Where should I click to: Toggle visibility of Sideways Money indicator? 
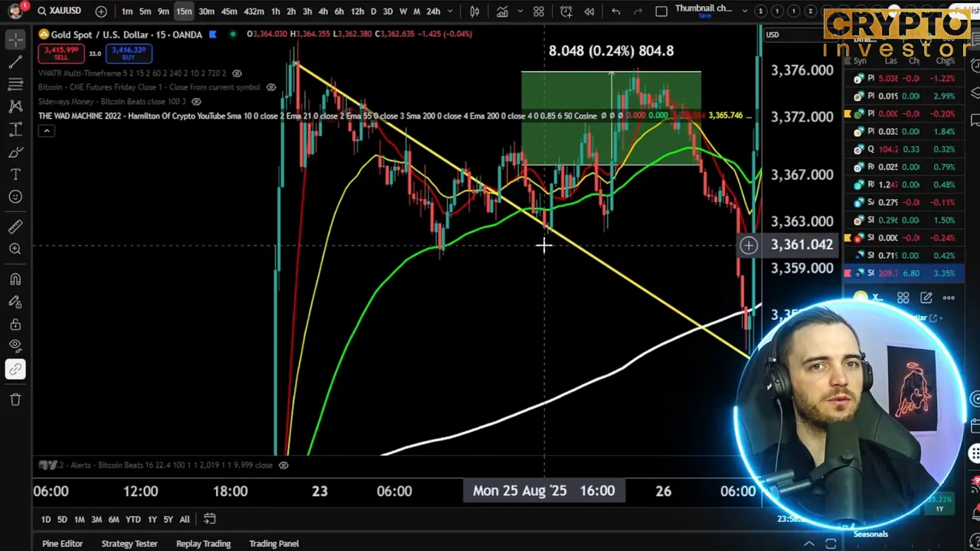pos(196,101)
